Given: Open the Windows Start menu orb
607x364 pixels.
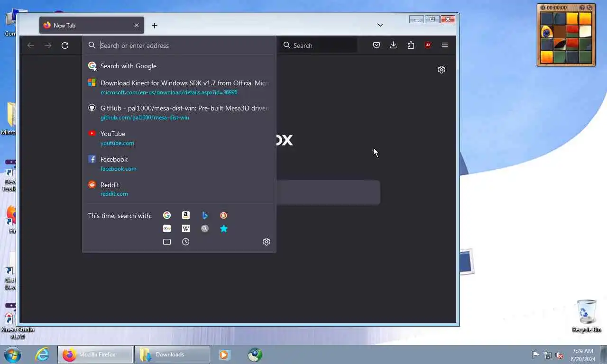Looking at the screenshot, I should tap(13, 355).
